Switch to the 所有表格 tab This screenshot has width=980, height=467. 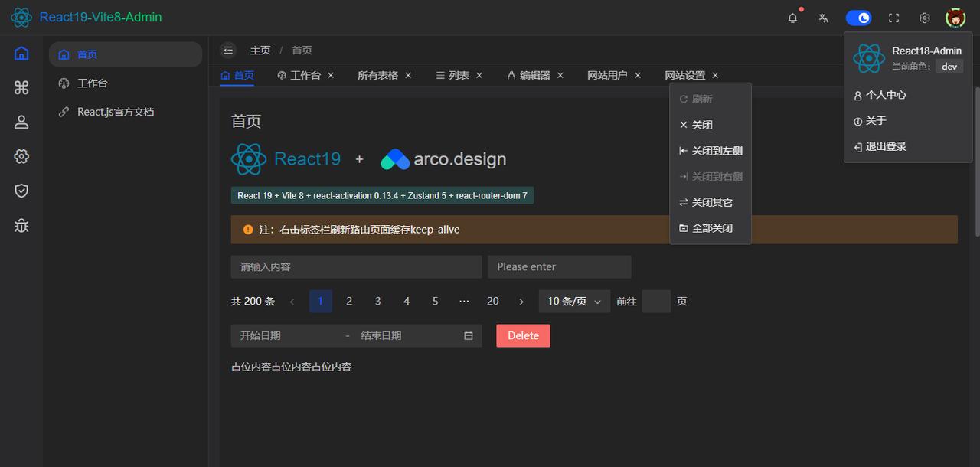click(377, 75)
